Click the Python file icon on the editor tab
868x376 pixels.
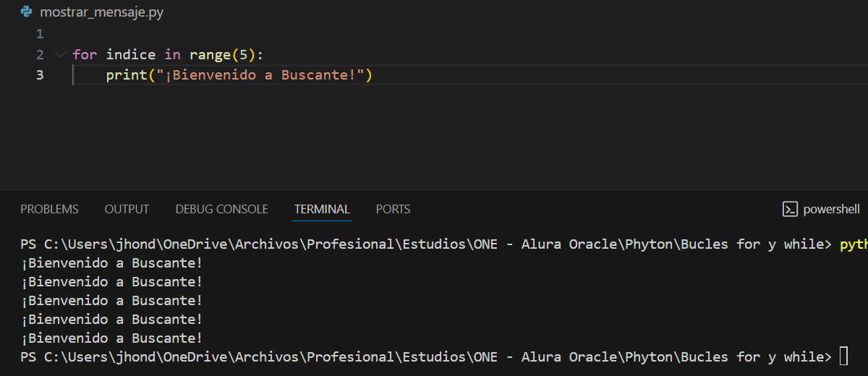[27, 12]
